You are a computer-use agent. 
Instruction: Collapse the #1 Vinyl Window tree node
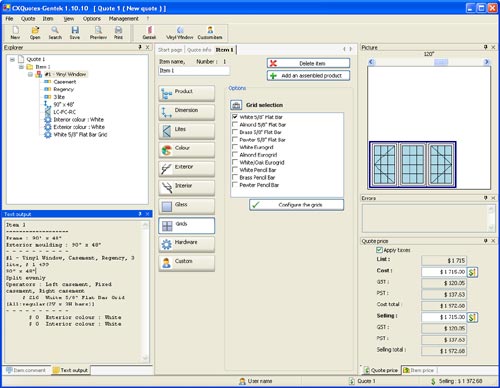[x=30, y=74]
